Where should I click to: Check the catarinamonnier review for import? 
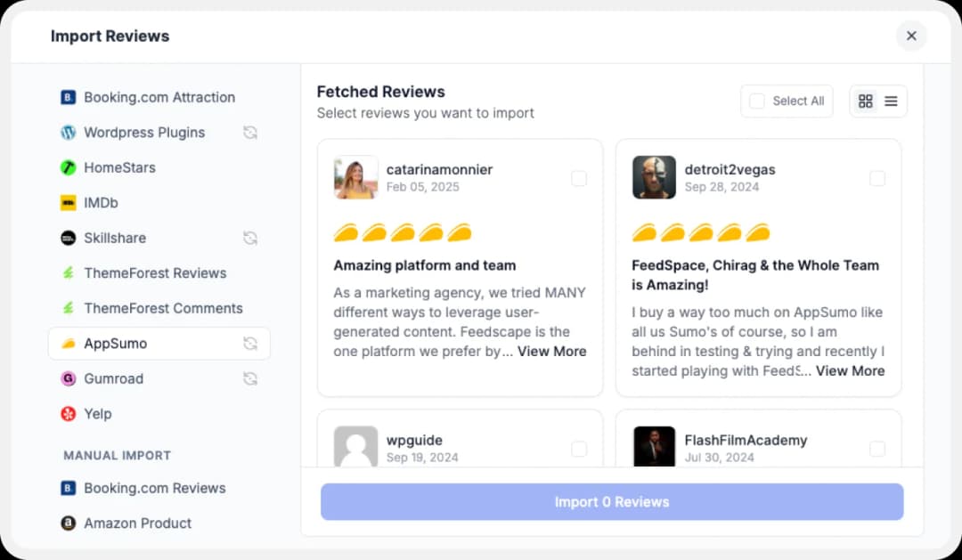coord(579,178)
